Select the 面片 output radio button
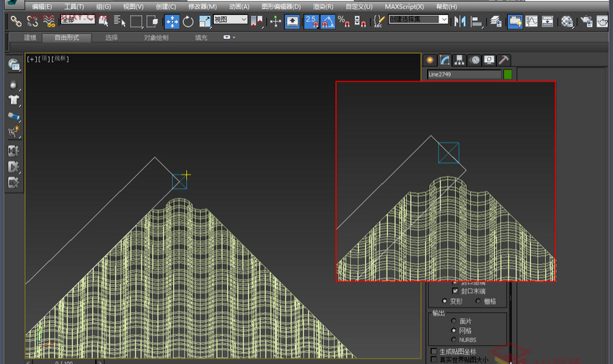 (x=454, y=321)
